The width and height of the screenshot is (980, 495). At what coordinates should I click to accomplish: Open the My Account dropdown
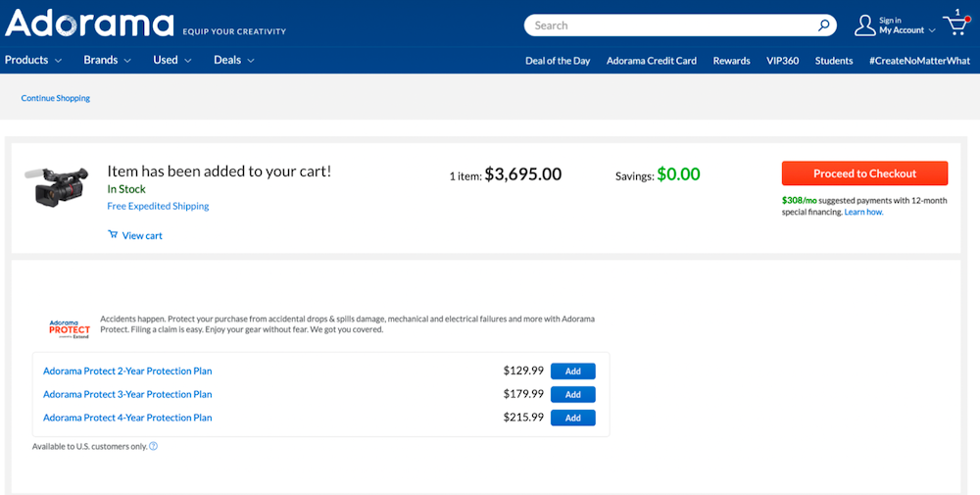coord(906,30)
